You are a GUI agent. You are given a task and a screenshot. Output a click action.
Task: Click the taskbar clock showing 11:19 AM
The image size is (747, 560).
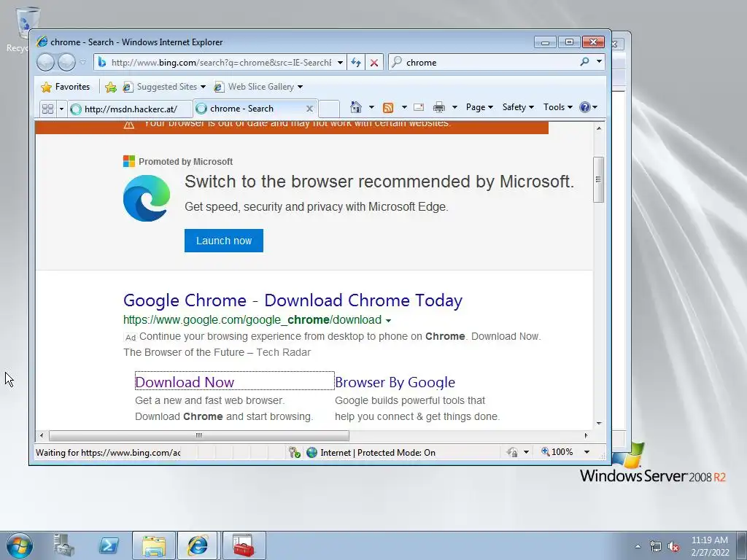[710, 546]
